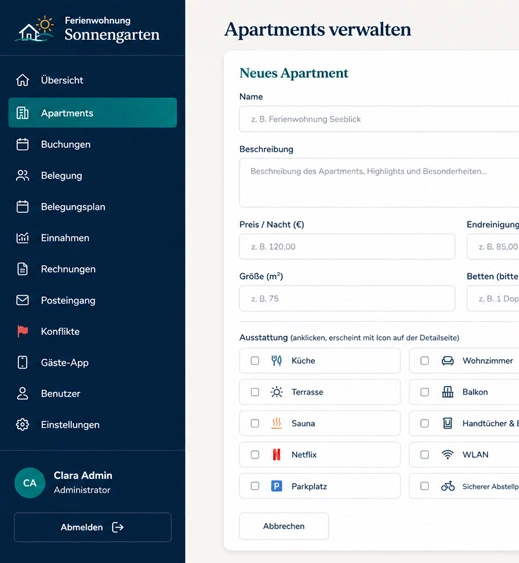Click the Küche cutlery icon
The height and width of the screenshot is (563, 519).
pos(276,360)
